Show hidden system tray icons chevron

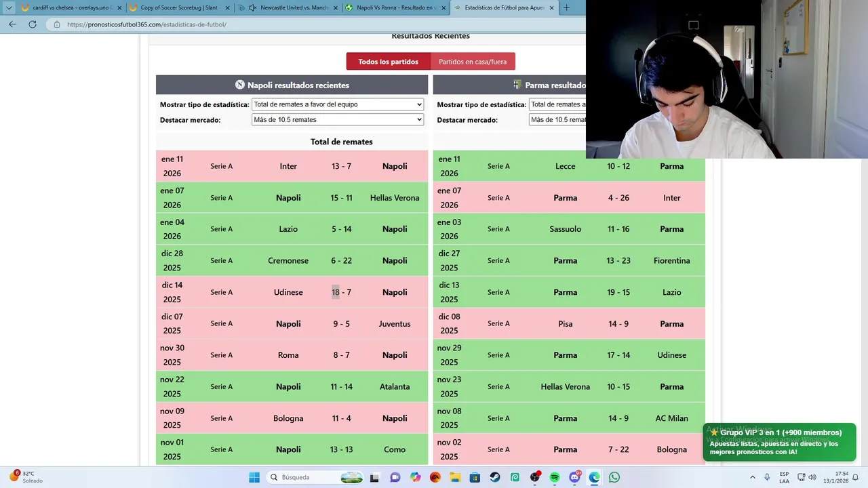752,477
